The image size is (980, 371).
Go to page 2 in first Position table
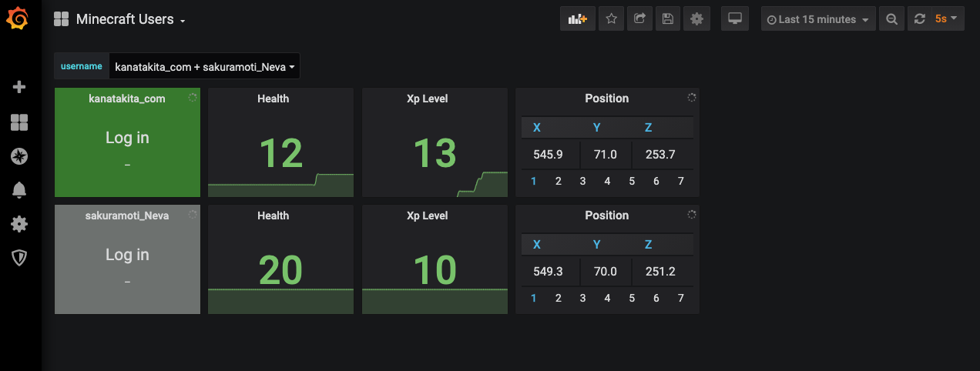click(559, 182)
